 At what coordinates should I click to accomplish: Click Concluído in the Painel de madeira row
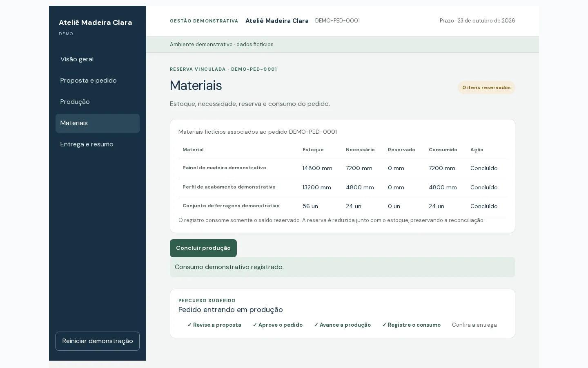pyautogui.click(x=484, y=168)
